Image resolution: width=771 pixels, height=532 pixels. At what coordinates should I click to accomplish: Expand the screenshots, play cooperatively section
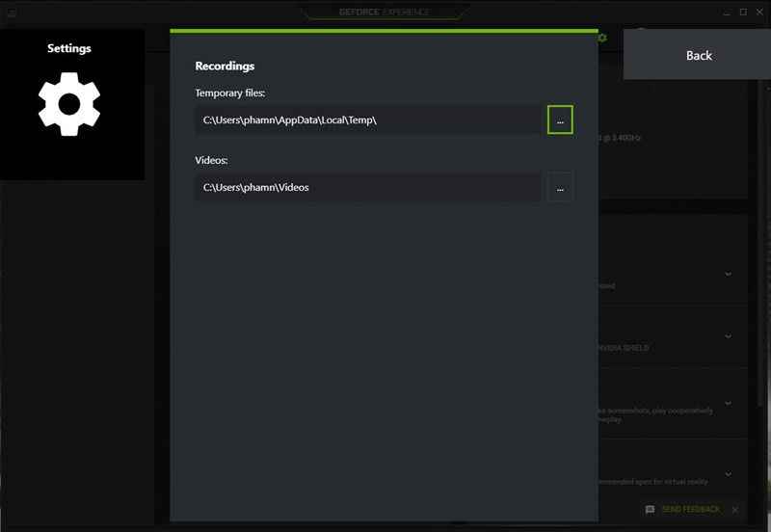728,403
